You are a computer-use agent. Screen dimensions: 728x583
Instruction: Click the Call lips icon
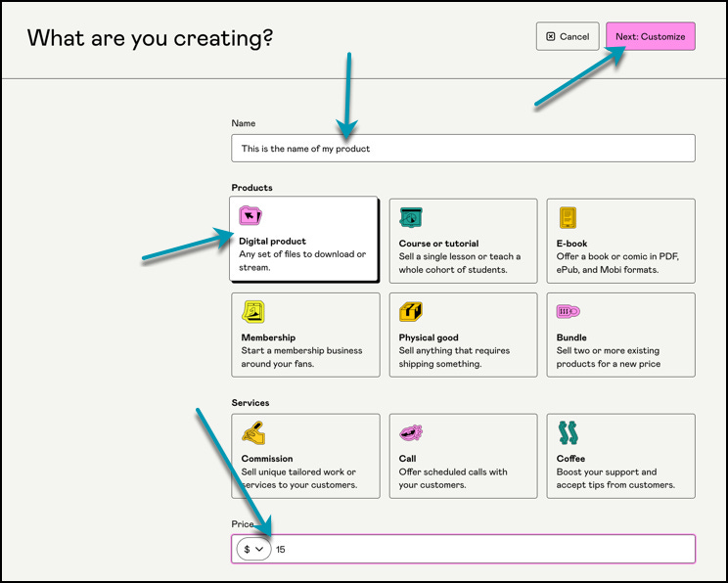(411, 432)
